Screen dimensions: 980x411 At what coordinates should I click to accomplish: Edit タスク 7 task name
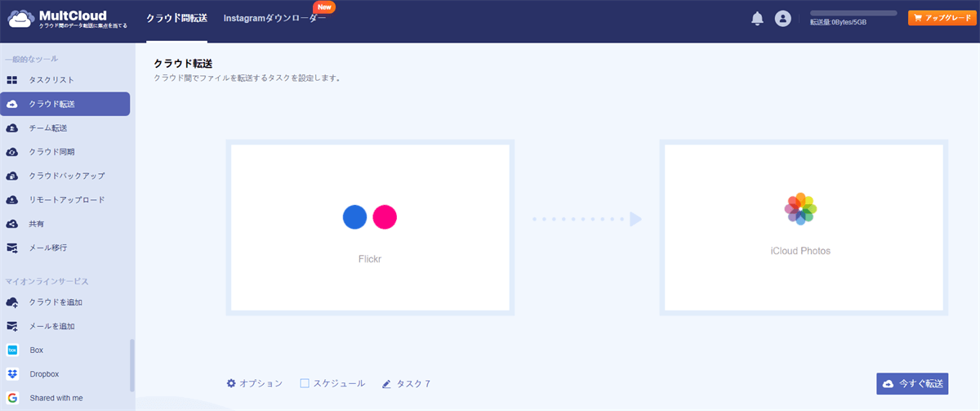click(x=413, y=383)
